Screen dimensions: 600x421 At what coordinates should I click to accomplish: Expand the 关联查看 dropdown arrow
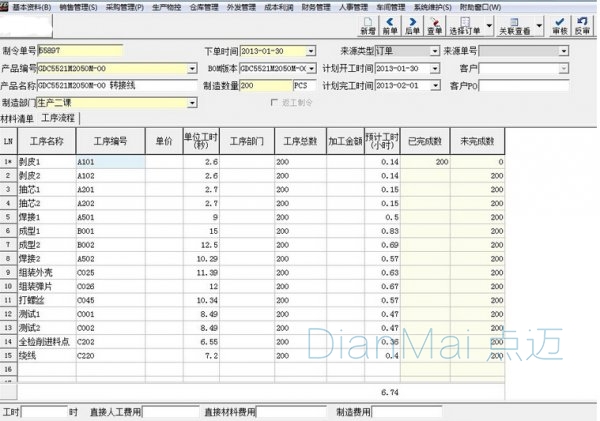click(539, 26)
